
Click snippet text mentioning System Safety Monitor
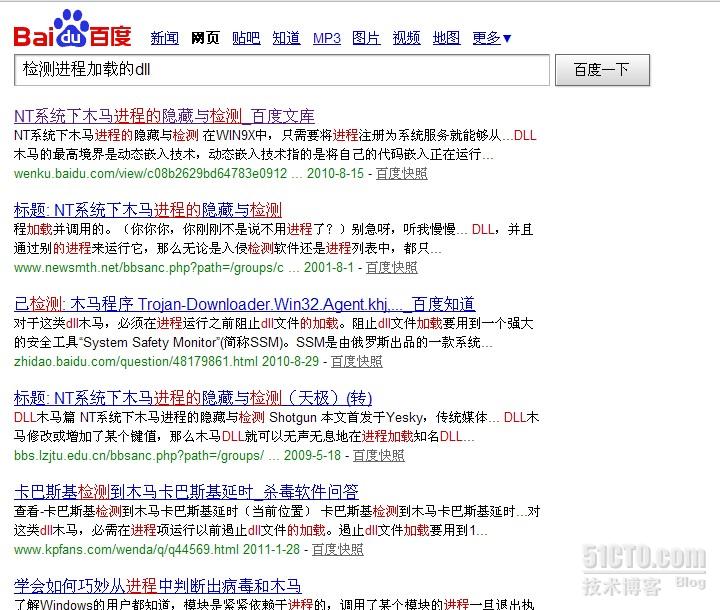[x=253, y=342]
